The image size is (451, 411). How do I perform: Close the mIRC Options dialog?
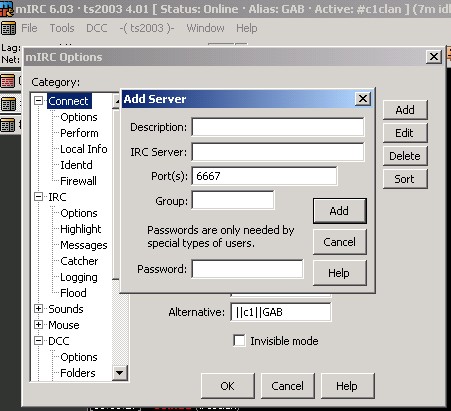click(x=434, y=57)
